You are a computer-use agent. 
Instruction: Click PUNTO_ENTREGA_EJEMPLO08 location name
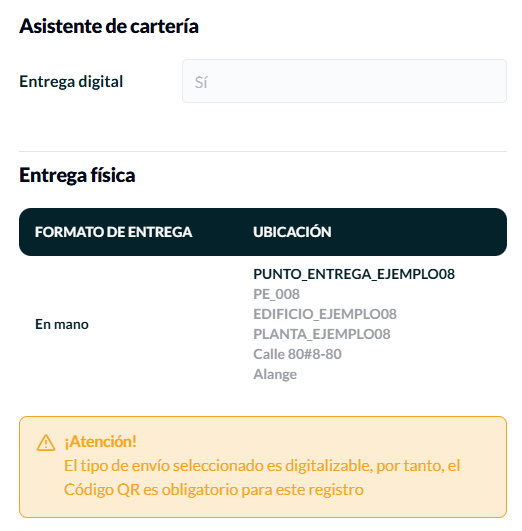point(354,274)
